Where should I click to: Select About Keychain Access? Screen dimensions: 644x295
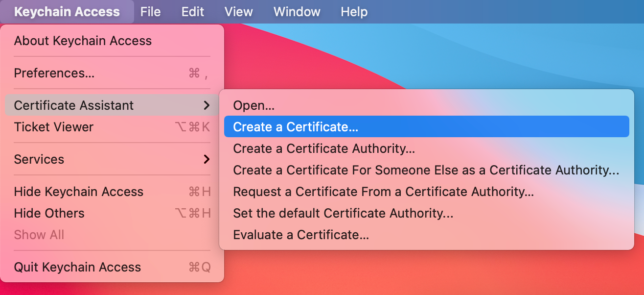(112, 41)
